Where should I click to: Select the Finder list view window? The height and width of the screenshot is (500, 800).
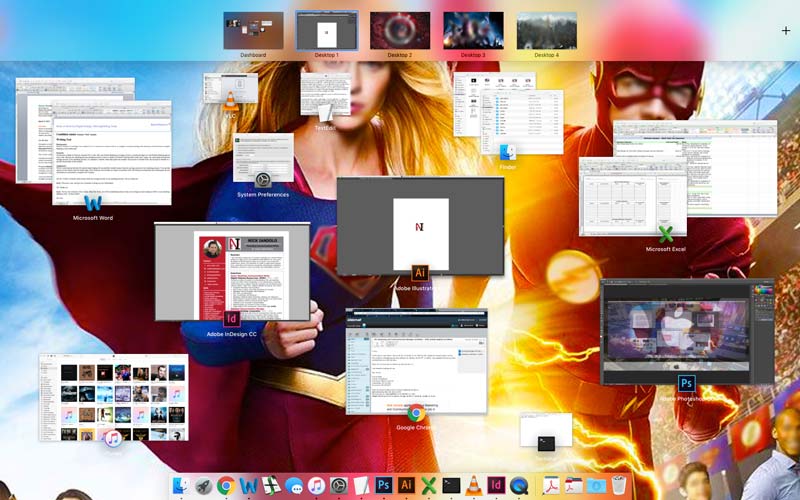click(x=522, y=122)
